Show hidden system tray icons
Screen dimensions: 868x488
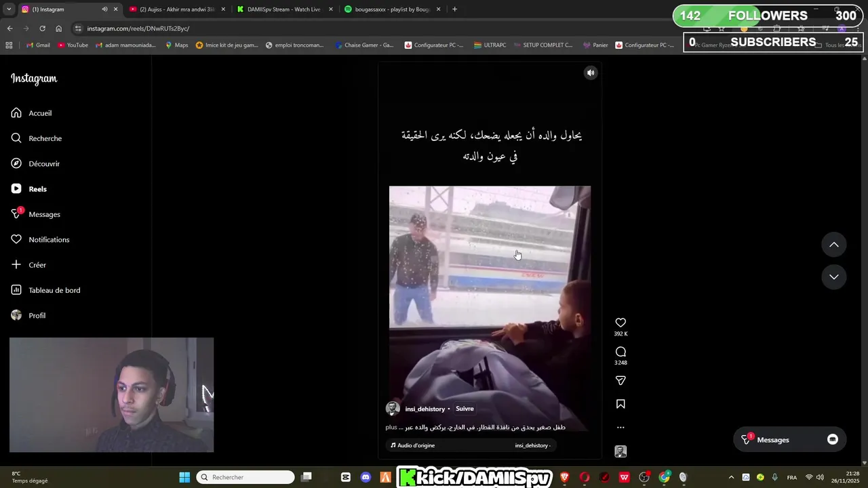click(x=731, y=477)
